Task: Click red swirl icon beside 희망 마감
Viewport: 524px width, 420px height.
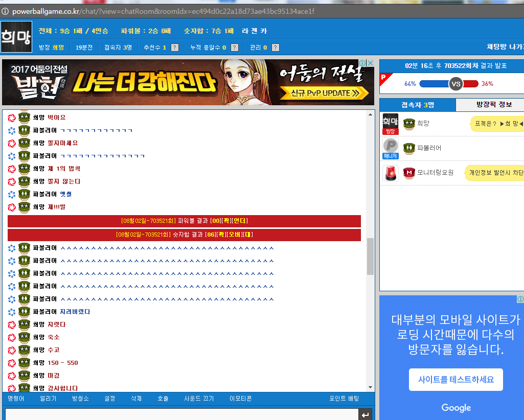Action: tap(12, 376)
